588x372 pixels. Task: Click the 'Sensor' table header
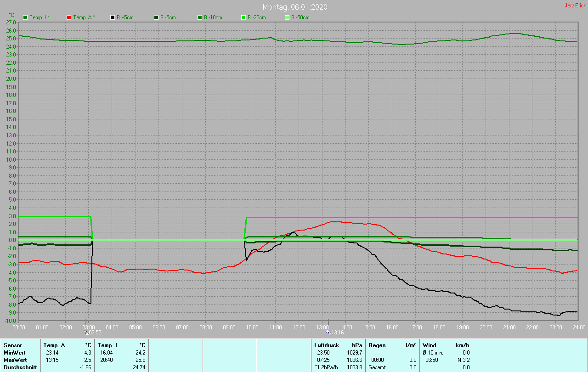tap(12, 345)
